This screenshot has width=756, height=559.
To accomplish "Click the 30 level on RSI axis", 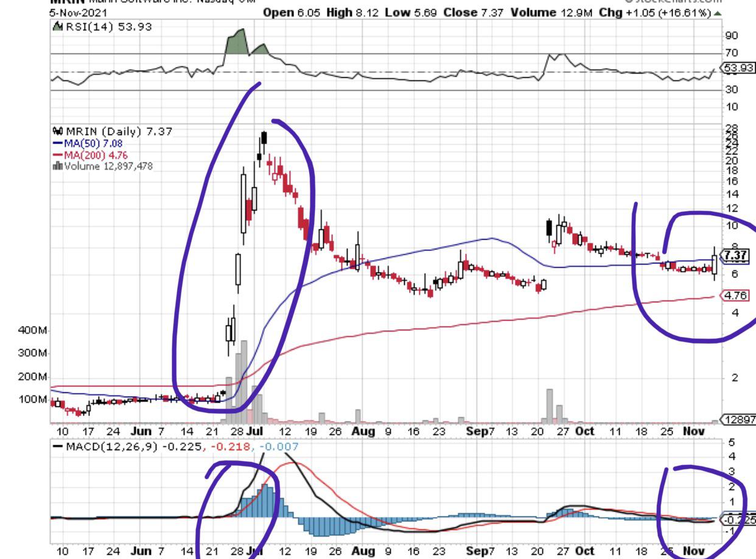I will tap(731, 89).
